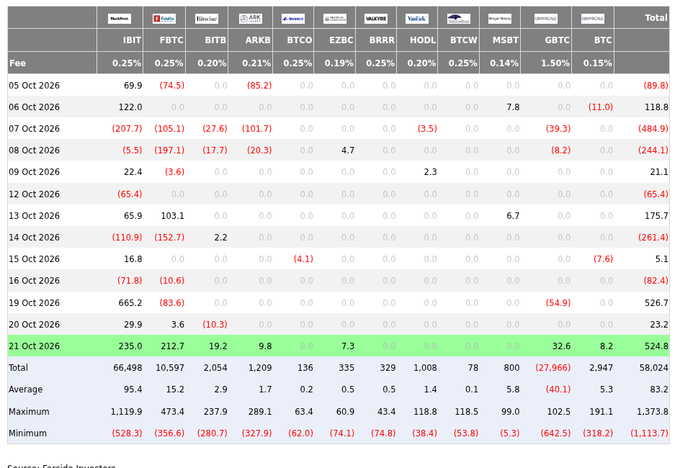Click the FBTC value 212.7 on 21 Oct
Screen dimensions: 680x468
tap(172, 346)
